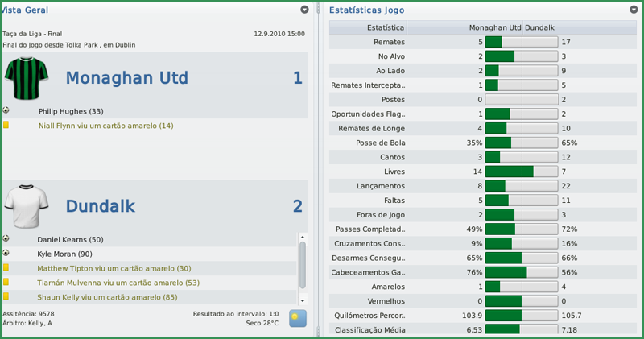Click the Monaghan Utd column header in stats

495,27
